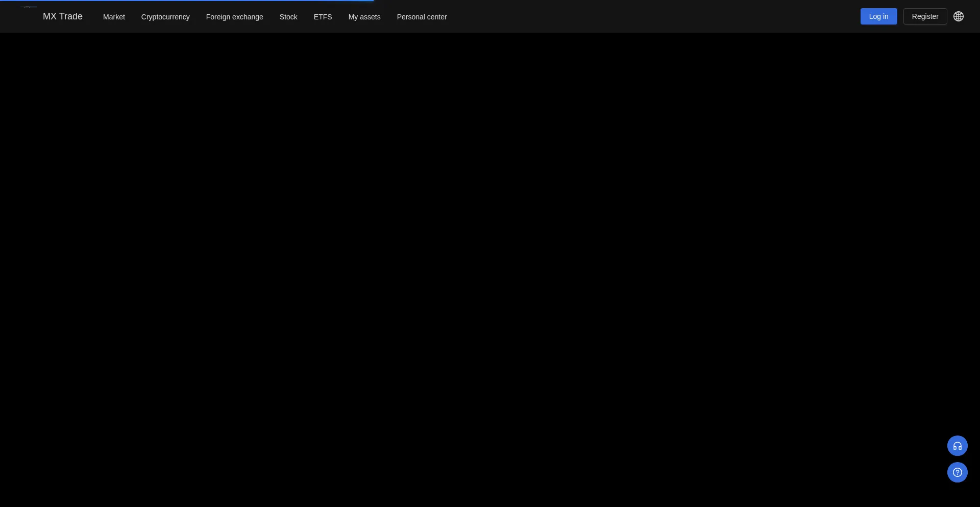Click the Register button
Viewport: 980px width, 507px height.
pyautogui.click(x=925, y=16)
